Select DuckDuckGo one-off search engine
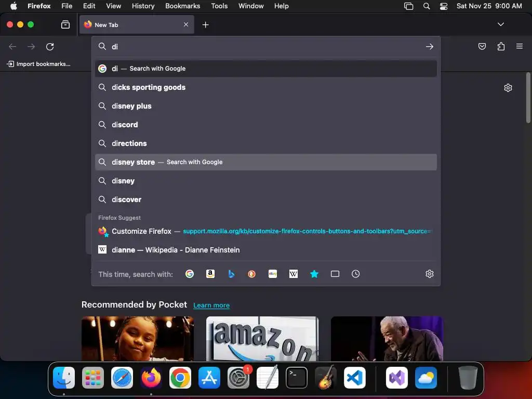Screen dimensions: 532x399 click(x=252, y=274)
